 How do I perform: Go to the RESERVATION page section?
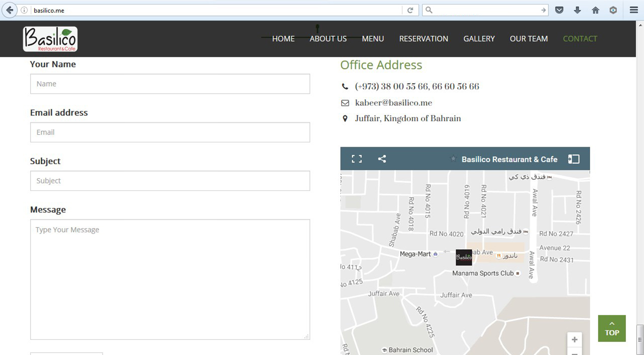[423, 39]
